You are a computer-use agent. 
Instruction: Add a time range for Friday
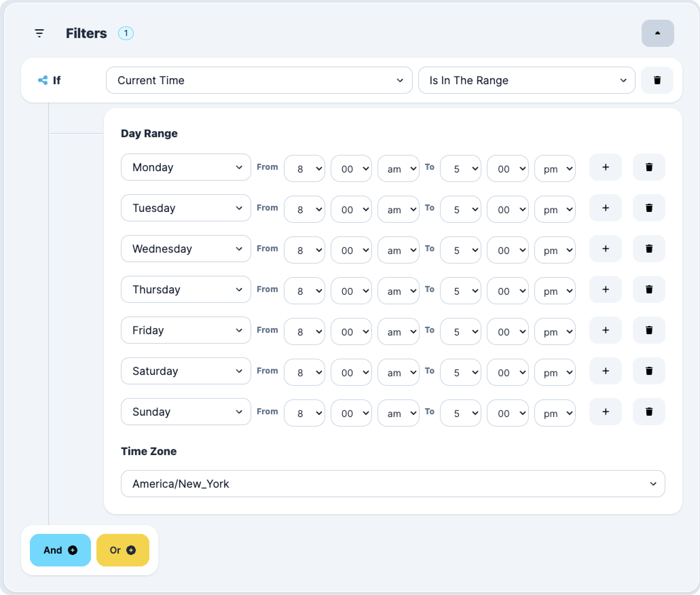[606, 330]
